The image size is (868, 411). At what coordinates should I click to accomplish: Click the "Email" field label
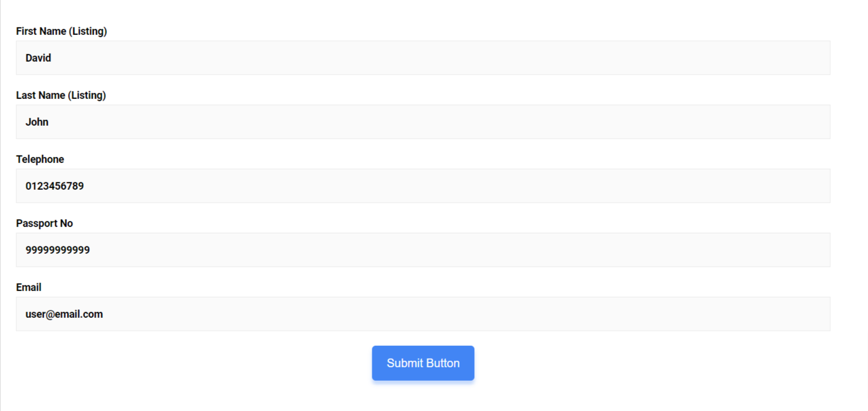(x=29, y=288)
